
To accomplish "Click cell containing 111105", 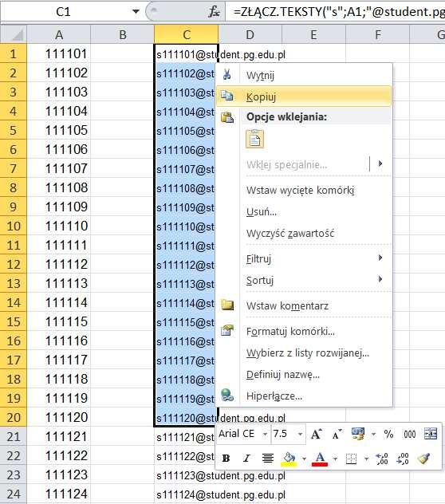I will click(x=59, y=130).
